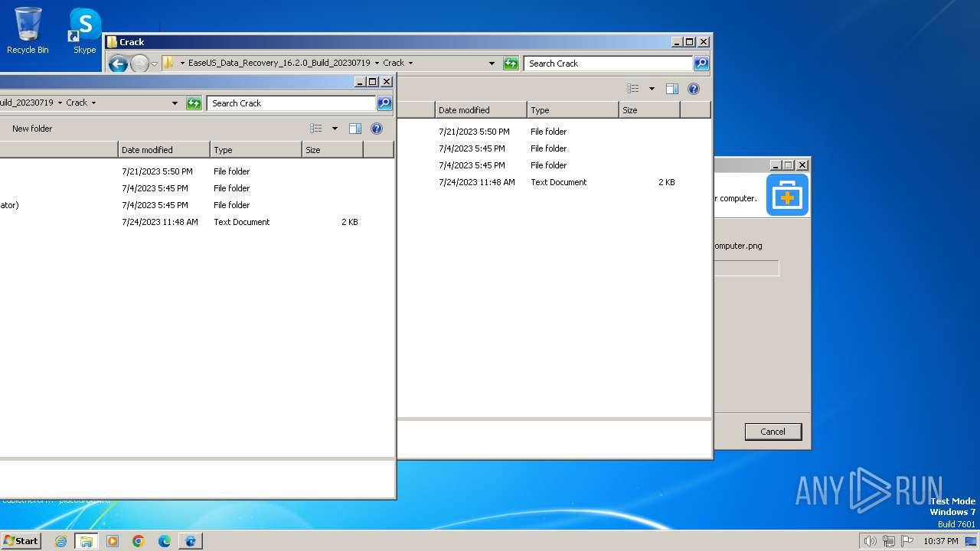Viewport: 980px width, 551px height.
Task: Refresh the rear Crack window
Action: (511, 64)
